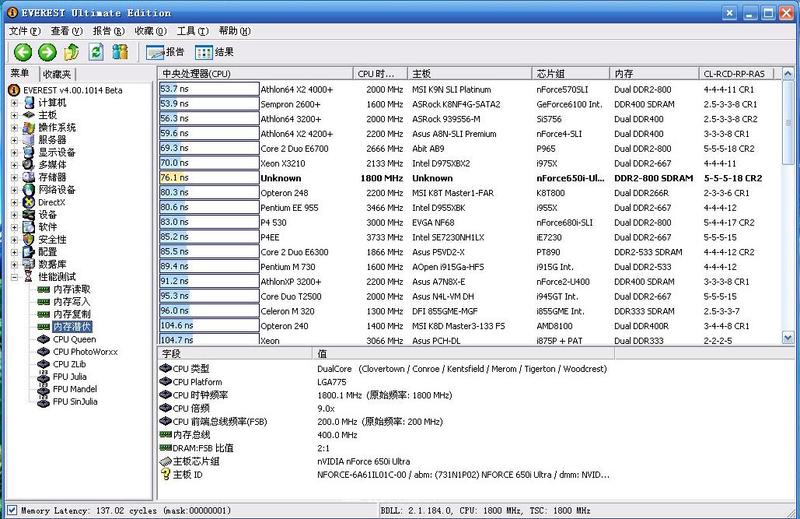
Task: Click the 多媒体 multimedia icon
Action: (x=29, y=165)
